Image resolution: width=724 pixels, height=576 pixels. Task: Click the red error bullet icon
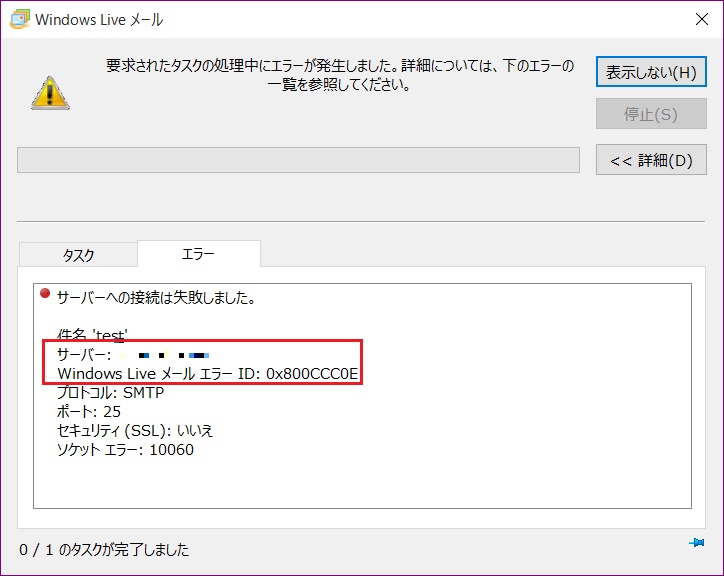pos(45,295)
